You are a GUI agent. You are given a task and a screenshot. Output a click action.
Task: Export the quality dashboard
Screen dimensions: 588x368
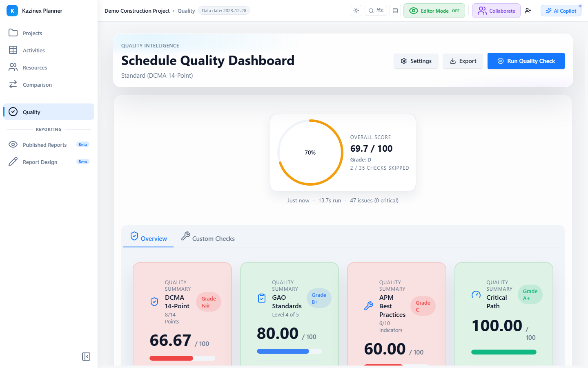point(463,61)
